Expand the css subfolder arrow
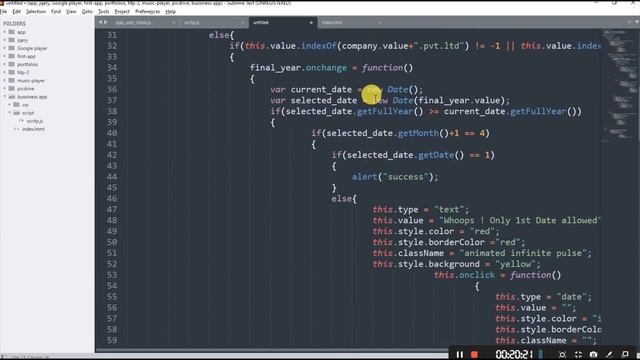This screenshot has width=640, height=360. (x=10, y=105)
